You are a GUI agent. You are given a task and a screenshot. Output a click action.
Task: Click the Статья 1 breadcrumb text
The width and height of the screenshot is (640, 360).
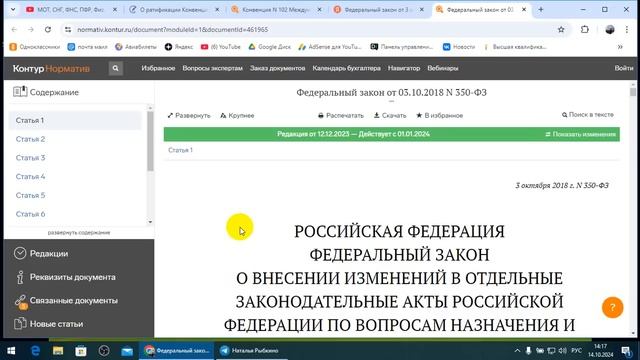click(x=180, y=150)
